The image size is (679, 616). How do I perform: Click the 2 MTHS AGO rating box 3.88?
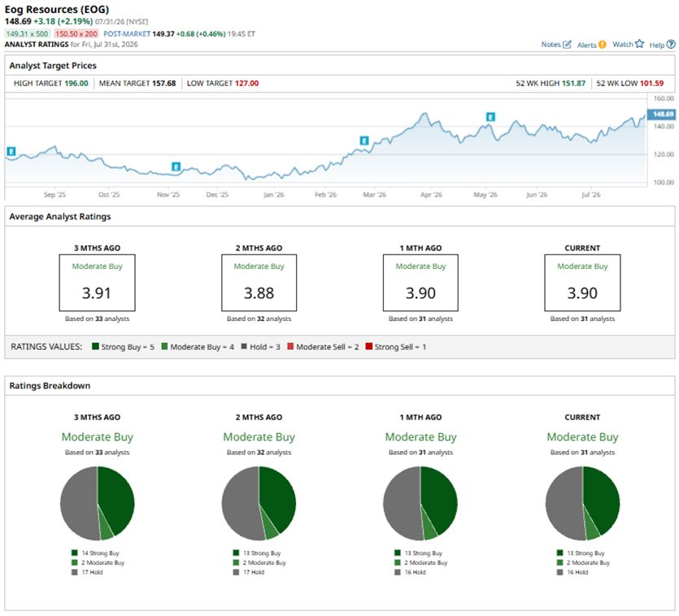coord(259,283)
